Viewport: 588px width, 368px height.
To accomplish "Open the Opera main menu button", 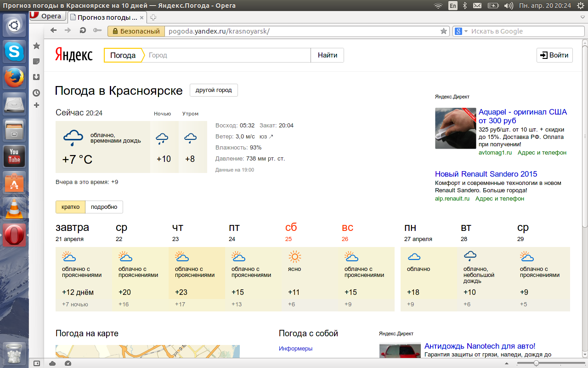I will point(47,17).
